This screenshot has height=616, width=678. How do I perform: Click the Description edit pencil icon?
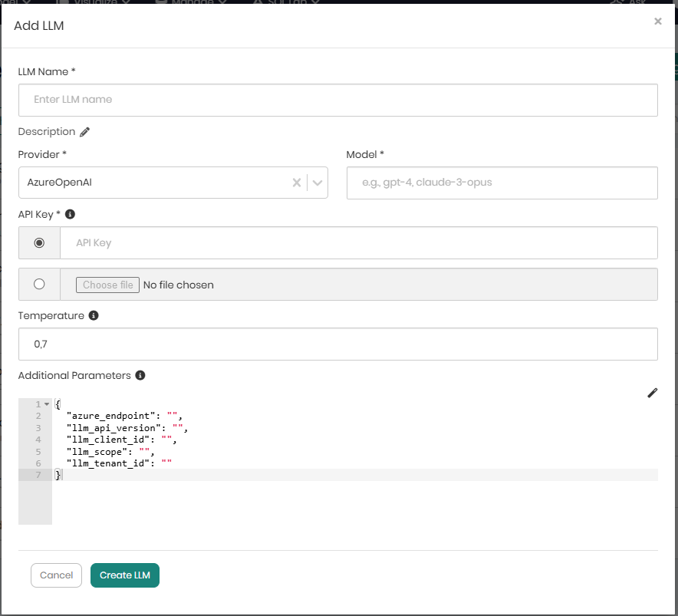tap(84, 131)
